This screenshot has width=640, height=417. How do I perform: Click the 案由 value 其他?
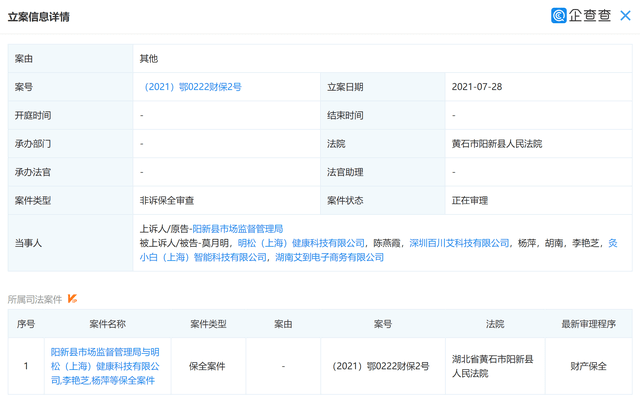(149, 59)
